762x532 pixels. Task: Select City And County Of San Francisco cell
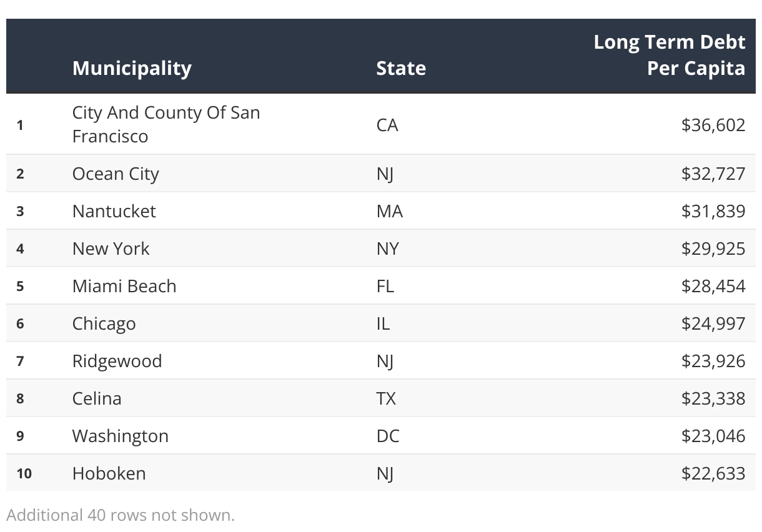pos(166,124)
